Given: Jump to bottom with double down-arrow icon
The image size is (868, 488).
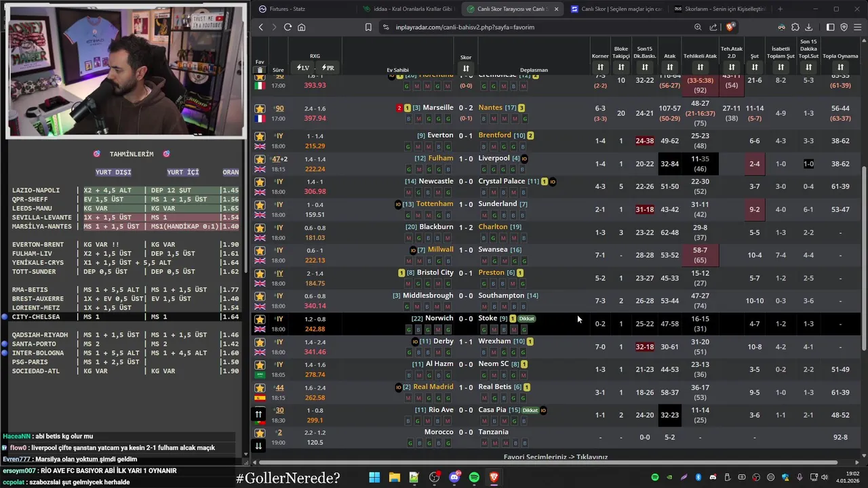Looking at the screenshot, I should pos(258,445).
